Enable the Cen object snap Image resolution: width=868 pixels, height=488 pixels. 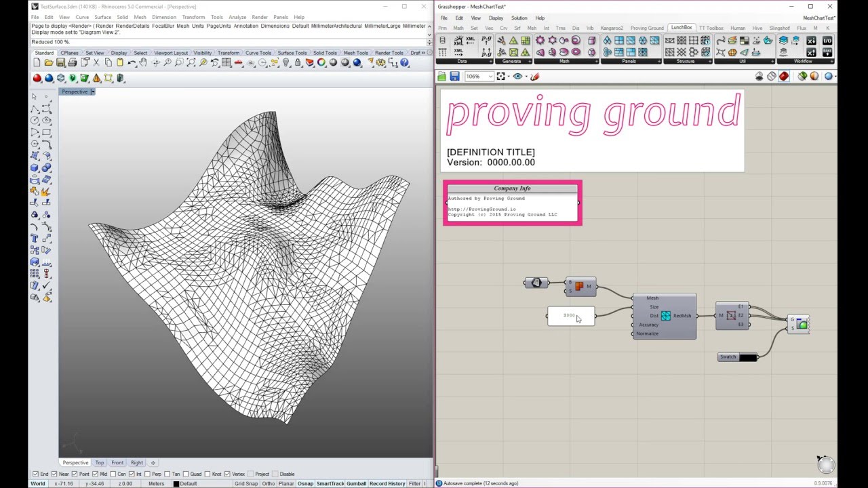tap(112, 473)
